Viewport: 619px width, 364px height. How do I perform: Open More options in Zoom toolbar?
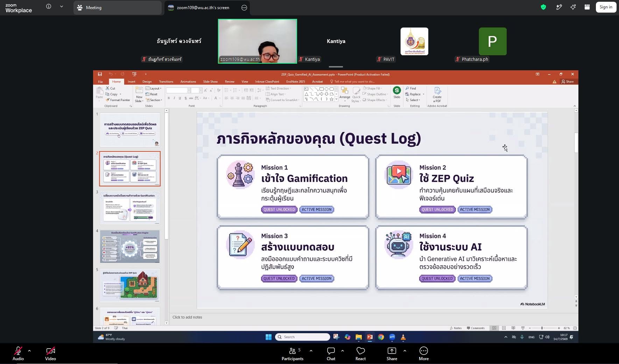click(x=424, y=354)
